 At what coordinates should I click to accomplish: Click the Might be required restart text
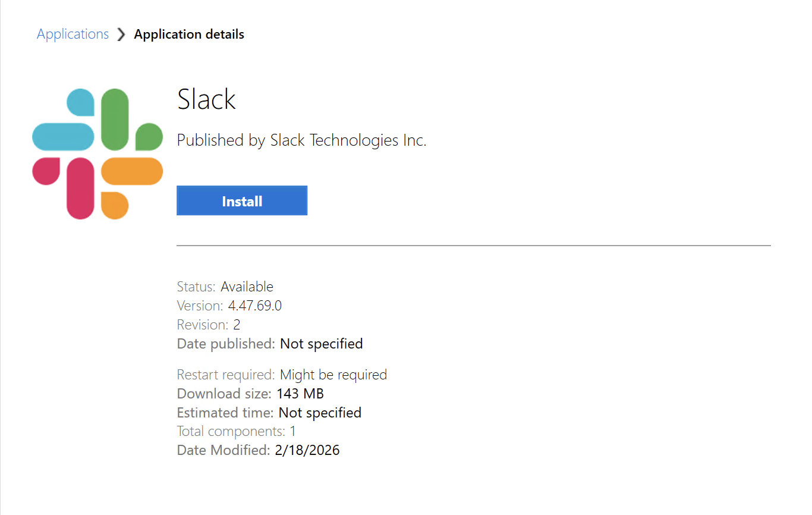pyautogui.click(x=333, y=375)
